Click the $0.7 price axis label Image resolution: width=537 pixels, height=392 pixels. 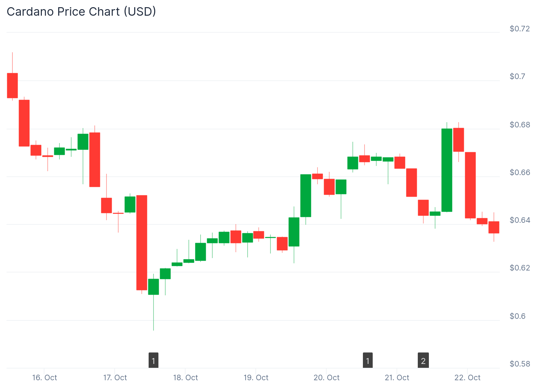click(x=518, y=76)
